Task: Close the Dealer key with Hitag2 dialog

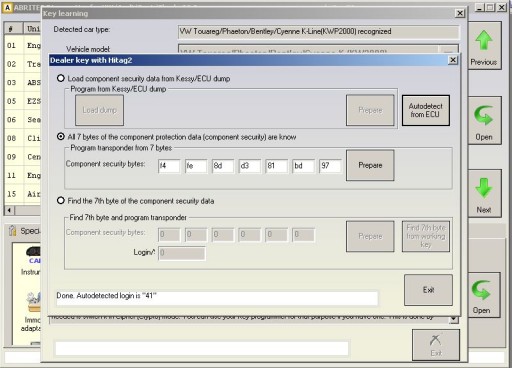Action: (x=453, y=60)
